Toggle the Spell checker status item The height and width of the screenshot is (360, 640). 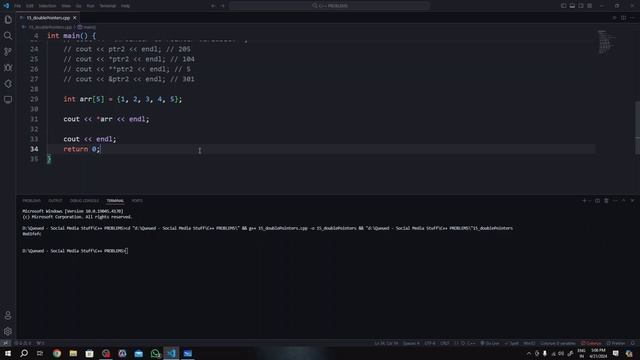(511, 343)
